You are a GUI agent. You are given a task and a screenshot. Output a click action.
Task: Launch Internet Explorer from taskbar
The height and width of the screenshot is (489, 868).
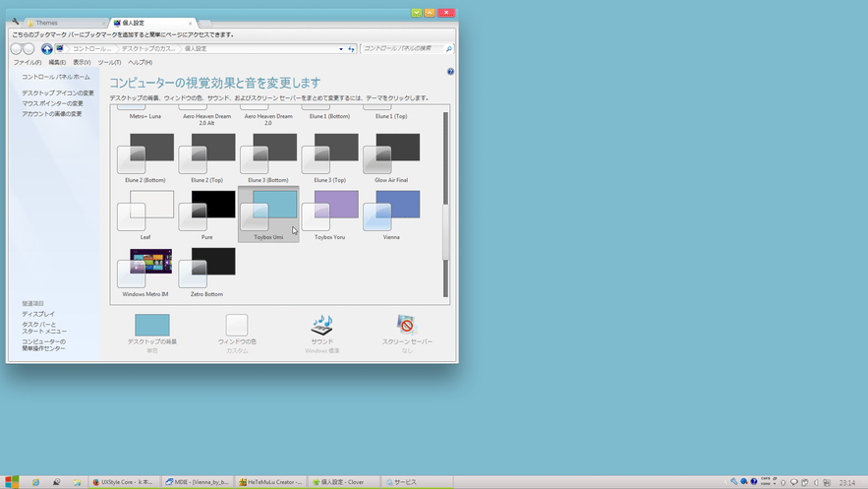click(36, 482)
